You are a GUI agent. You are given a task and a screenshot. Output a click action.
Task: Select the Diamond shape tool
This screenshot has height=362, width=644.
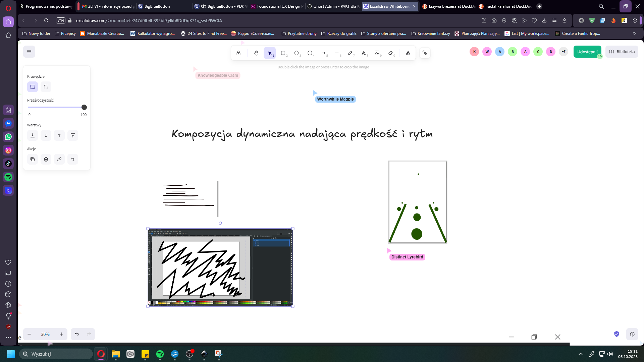coord(297,53)
